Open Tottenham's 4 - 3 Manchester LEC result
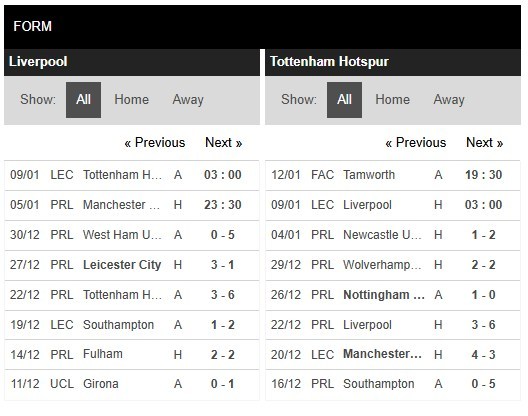The image size is (528, 416). 393,355
